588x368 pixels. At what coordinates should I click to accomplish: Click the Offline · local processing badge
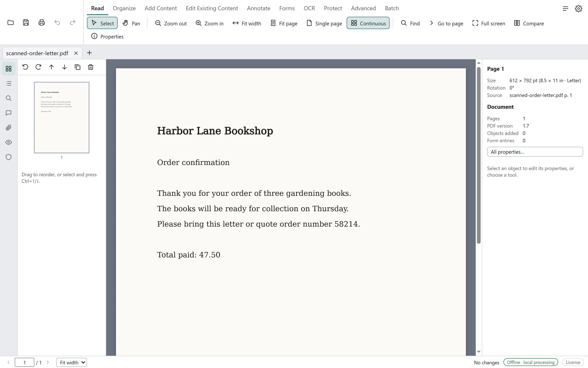pyautogui.click(x=531, y=362)
